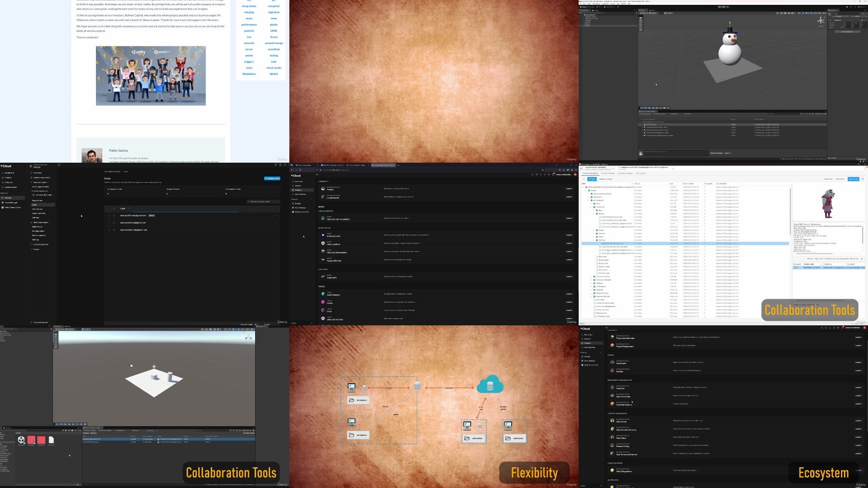Tick the checkbox for the ben email row
The width and height of the screenshot is (868, 488).
point(114,223)
